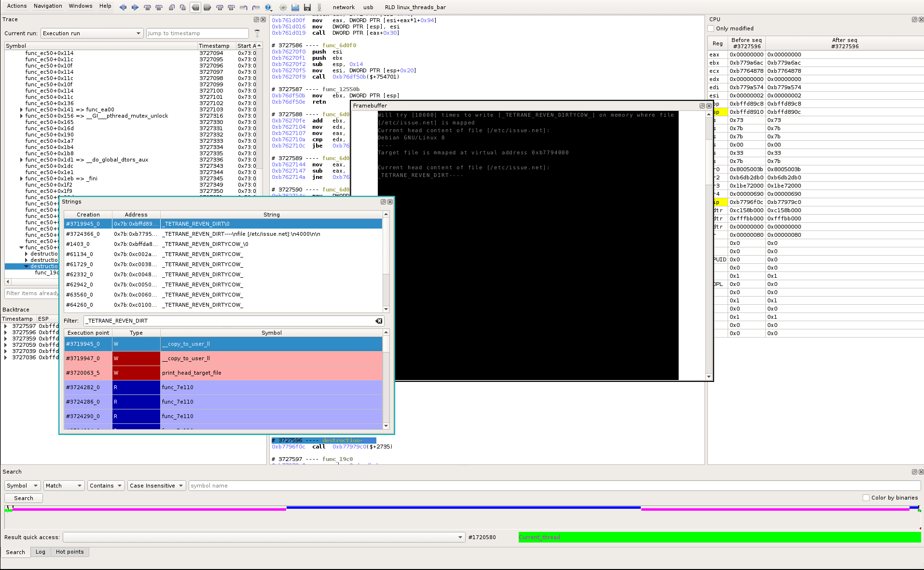Click the Search button below the Symbol dropdown

(23, 498)
